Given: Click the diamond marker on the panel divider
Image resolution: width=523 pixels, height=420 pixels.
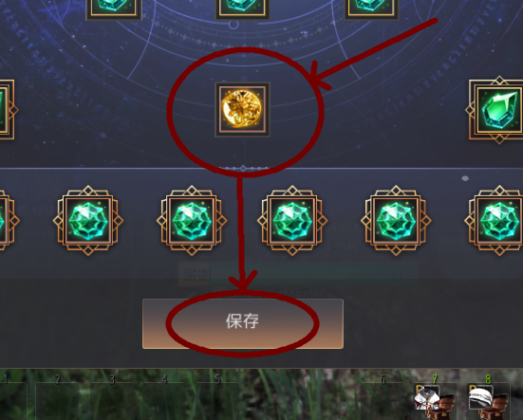Looking at the screenshot, I should (243, 168).
